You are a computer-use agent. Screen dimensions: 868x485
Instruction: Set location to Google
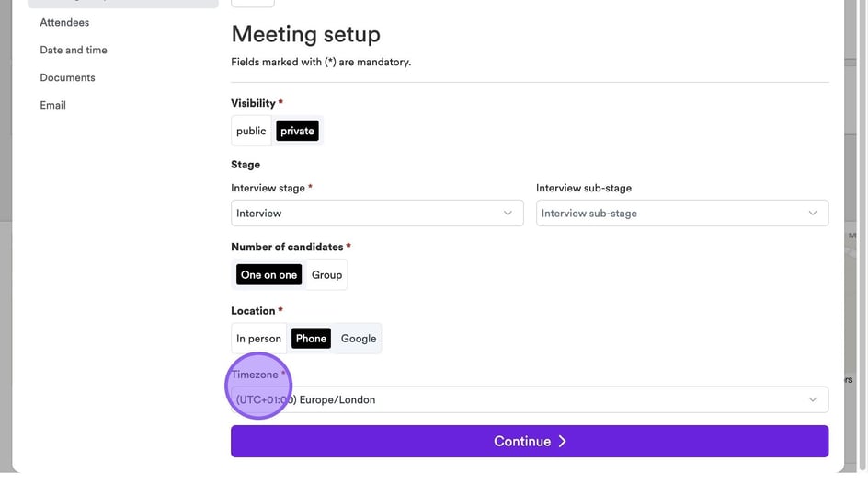pos(359,339)
